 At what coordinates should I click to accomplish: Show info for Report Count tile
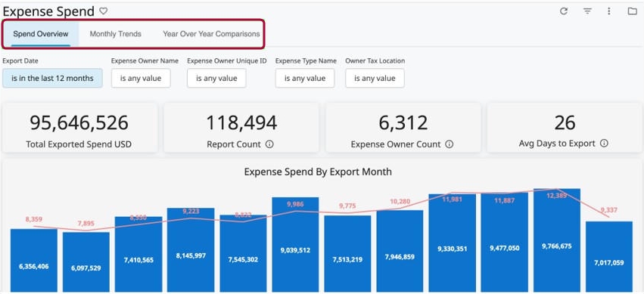point(269,144)
